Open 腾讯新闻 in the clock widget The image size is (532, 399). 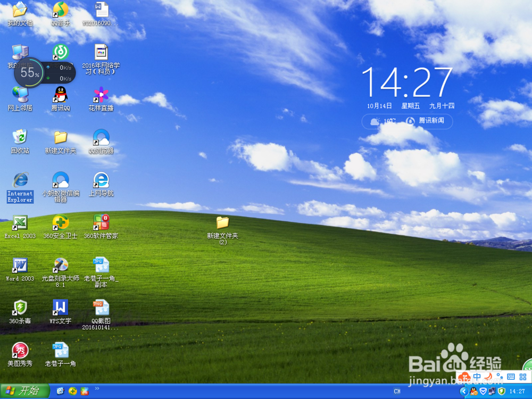425,121
